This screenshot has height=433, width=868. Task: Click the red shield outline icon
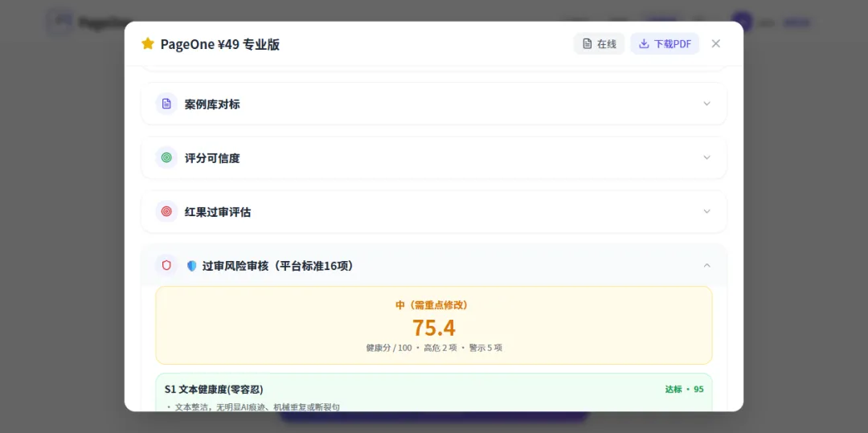tap(166, 265)
